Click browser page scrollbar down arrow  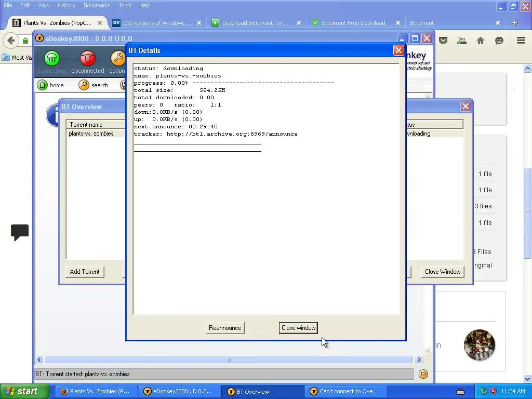tap(528, 379)
